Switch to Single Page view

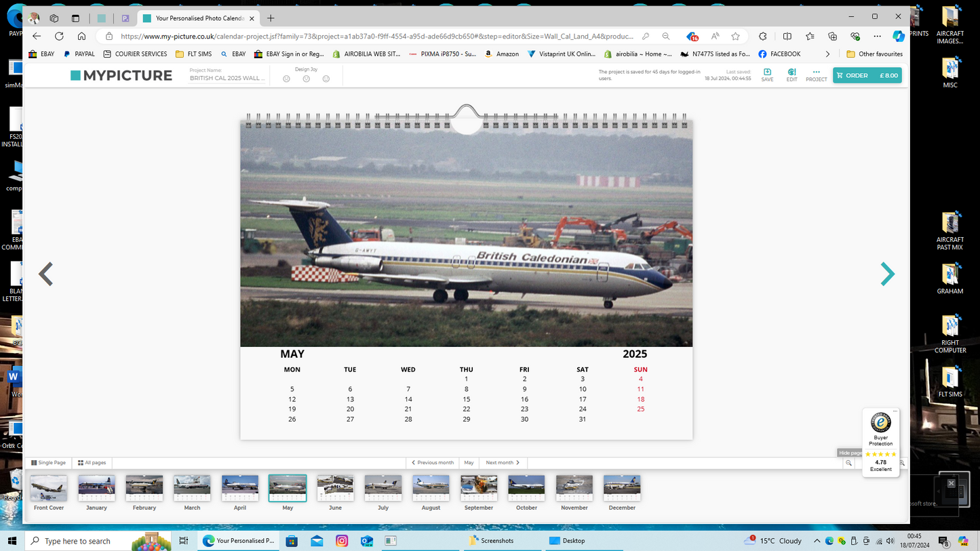[49, 463]
